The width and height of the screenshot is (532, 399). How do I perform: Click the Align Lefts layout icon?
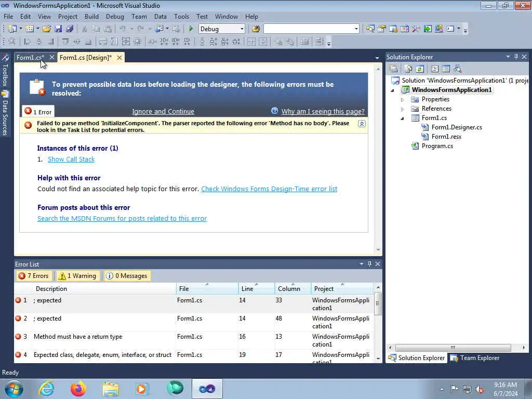[x=28, y=42]
